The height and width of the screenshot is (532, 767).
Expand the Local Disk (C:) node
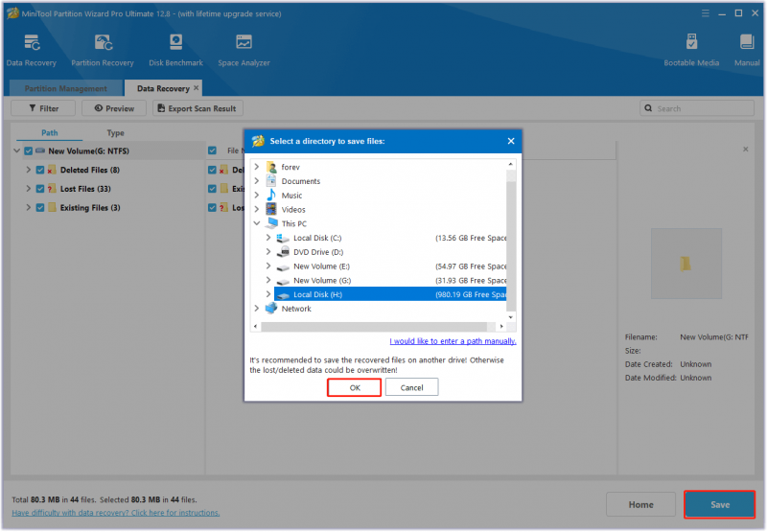(x=268, y=238)
